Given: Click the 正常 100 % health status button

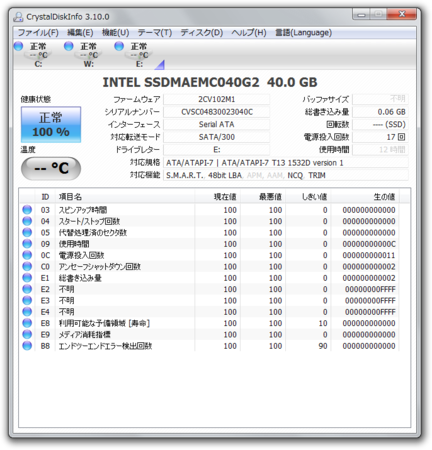Looking at the screenshot, I should point(51,125).
